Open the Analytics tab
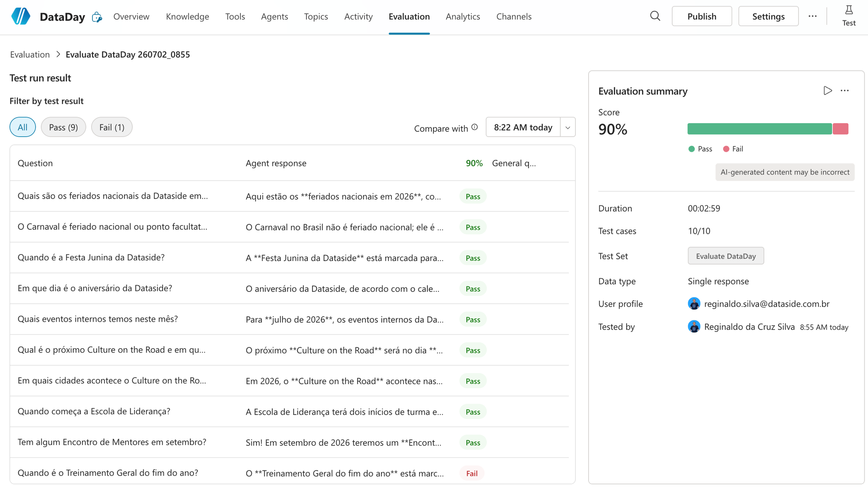 click(463, 16)
